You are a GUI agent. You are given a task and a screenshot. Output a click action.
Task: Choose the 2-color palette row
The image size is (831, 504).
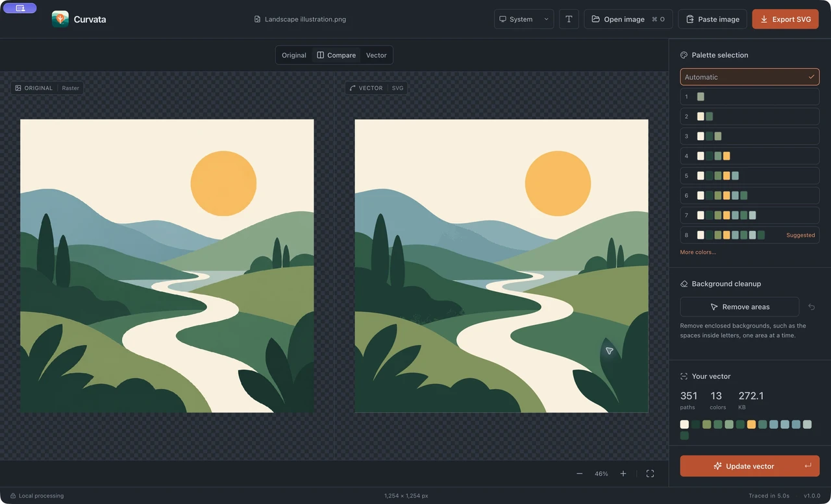[750, 116]
